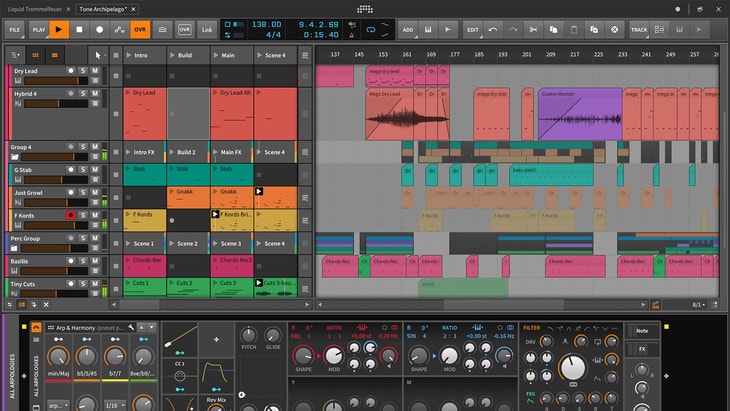
Task: Open the PLAY menu
Action: [x=39, y=29]
